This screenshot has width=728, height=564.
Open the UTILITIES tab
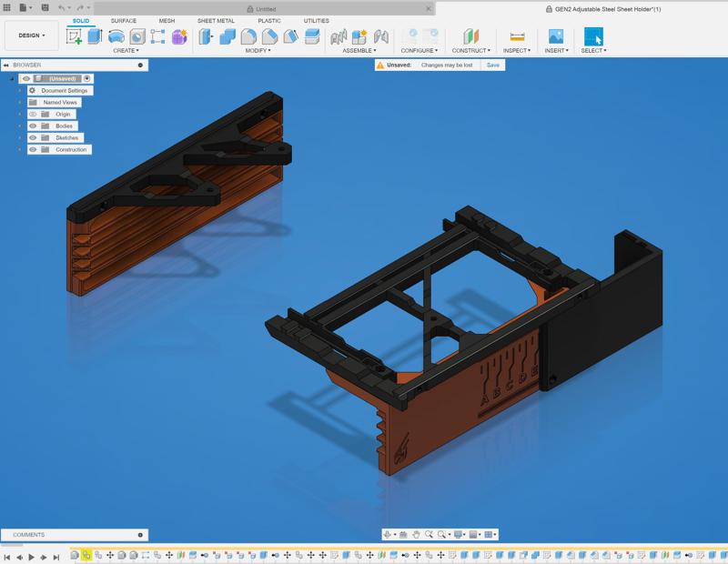click(x=317, y=19)
